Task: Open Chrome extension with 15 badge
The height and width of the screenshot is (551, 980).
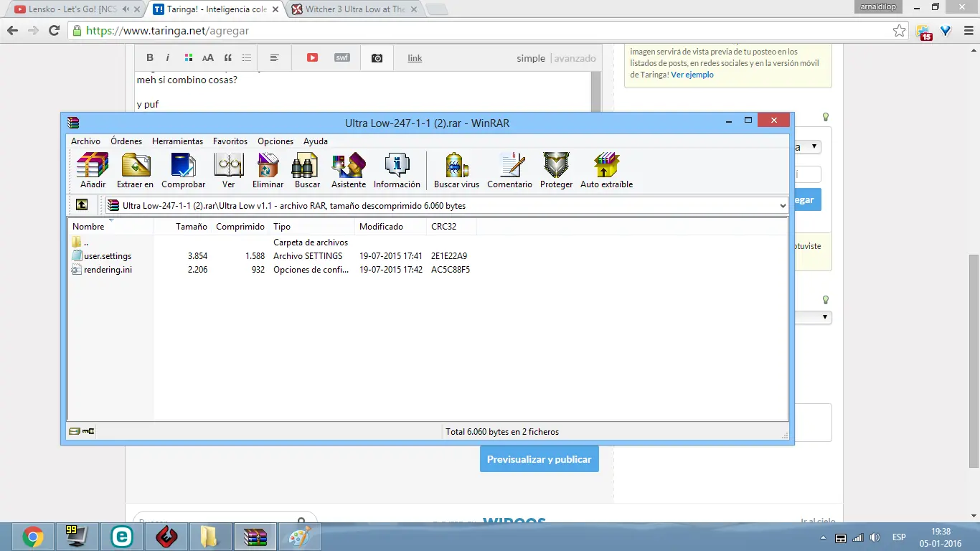Action: pos(924,32)
